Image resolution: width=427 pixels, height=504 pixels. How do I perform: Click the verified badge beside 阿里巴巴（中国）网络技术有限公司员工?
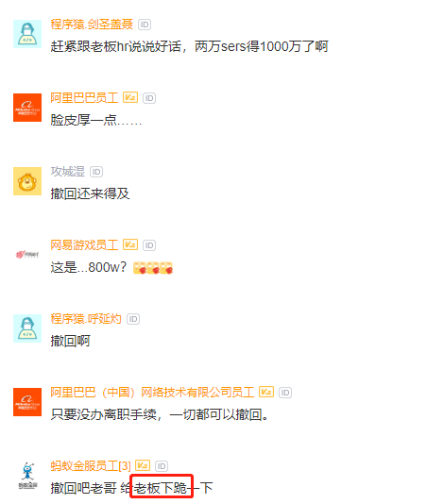266,392
